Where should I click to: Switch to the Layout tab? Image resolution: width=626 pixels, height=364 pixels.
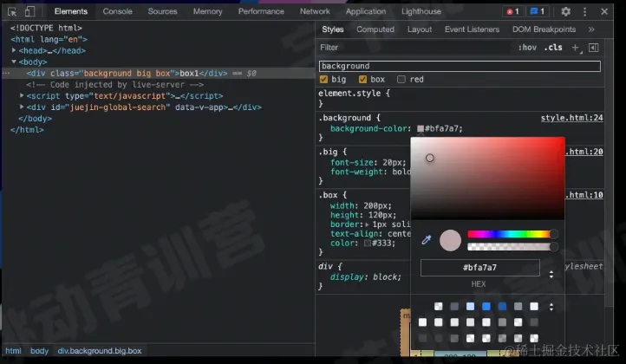pos(420,29)
